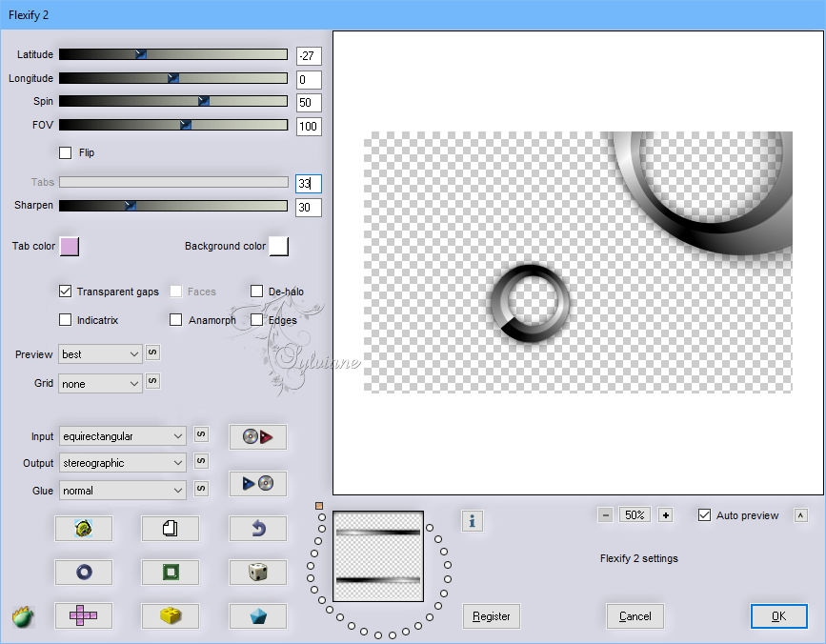
Task: Click the Spin value field
Action: pyautogui.click(x=309, y=102)
